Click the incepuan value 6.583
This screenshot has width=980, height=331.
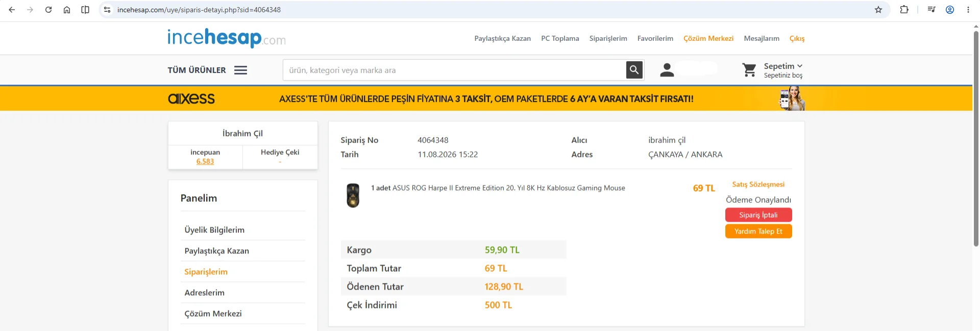tap(205, 161)
